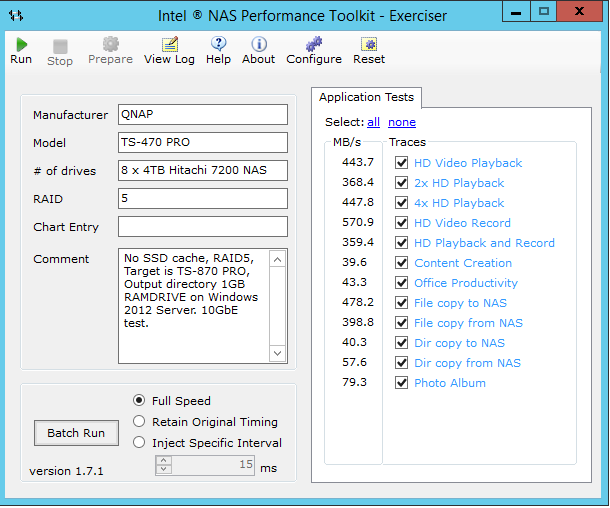Open View Log from the toolbar
This screenshot has height=508, width=610.
click(x=169, y=45)
